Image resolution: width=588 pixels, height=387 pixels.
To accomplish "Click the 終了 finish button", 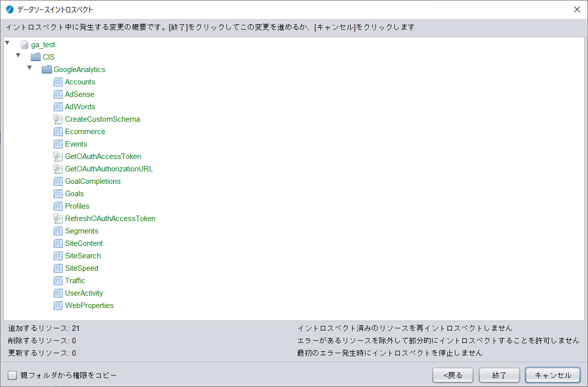I will [499, 375].
